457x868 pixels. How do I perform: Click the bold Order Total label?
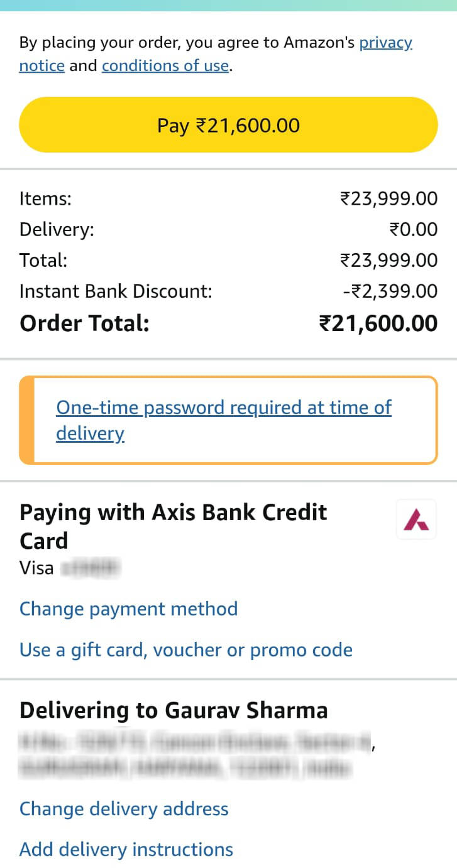pyautogui.click(x=84, y=323)
